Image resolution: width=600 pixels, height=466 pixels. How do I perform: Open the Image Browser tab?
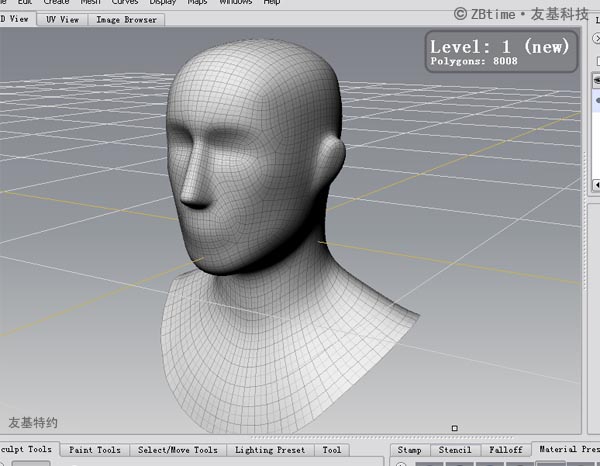click(x=126, y=20)
